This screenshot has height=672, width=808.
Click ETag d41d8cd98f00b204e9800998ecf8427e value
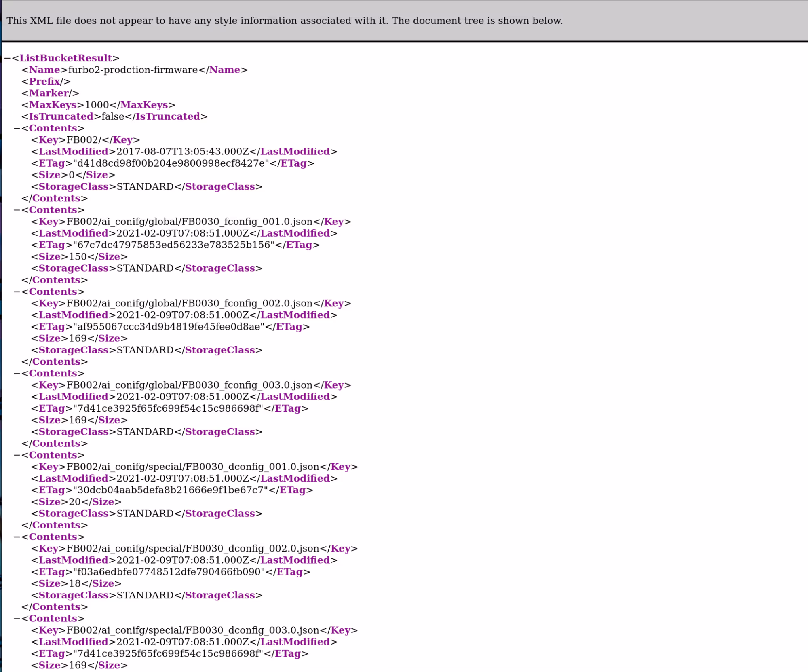(171, 163)
